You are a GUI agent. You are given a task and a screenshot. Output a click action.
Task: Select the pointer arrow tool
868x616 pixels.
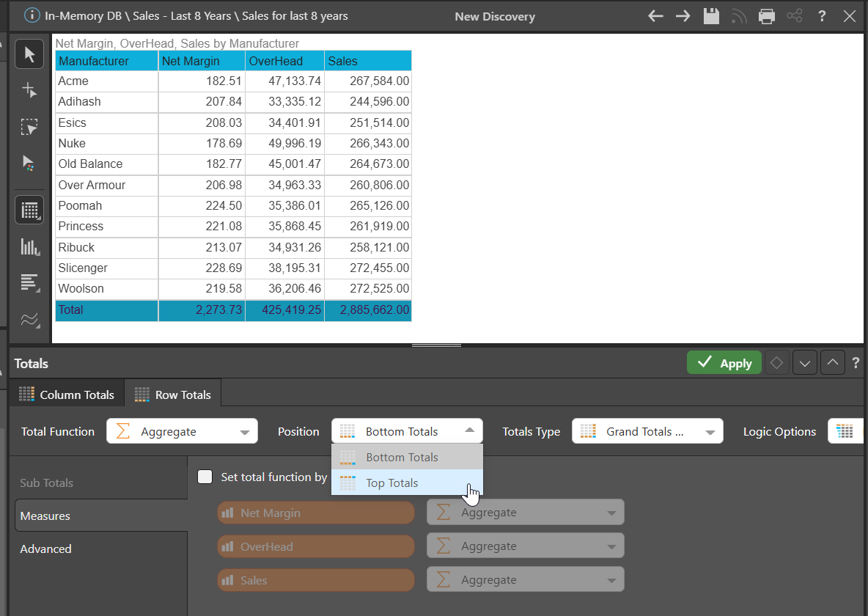coord(29,54)
